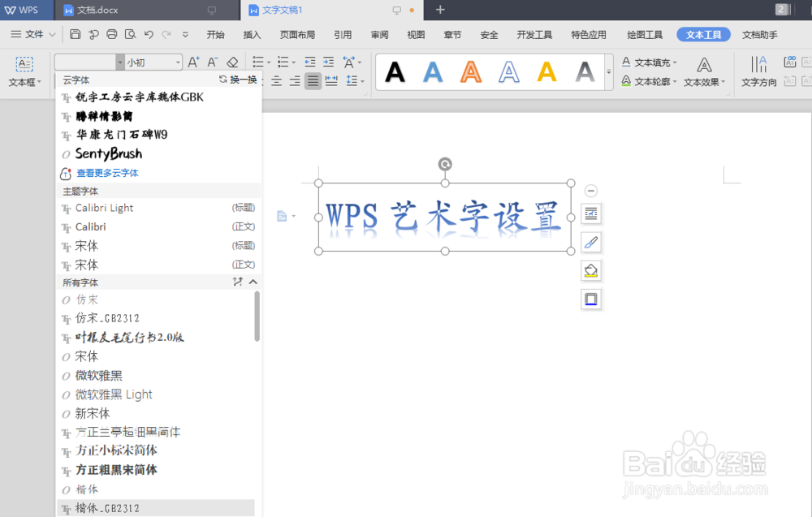
Task: Apply center alignment
Action: (277, 80)
